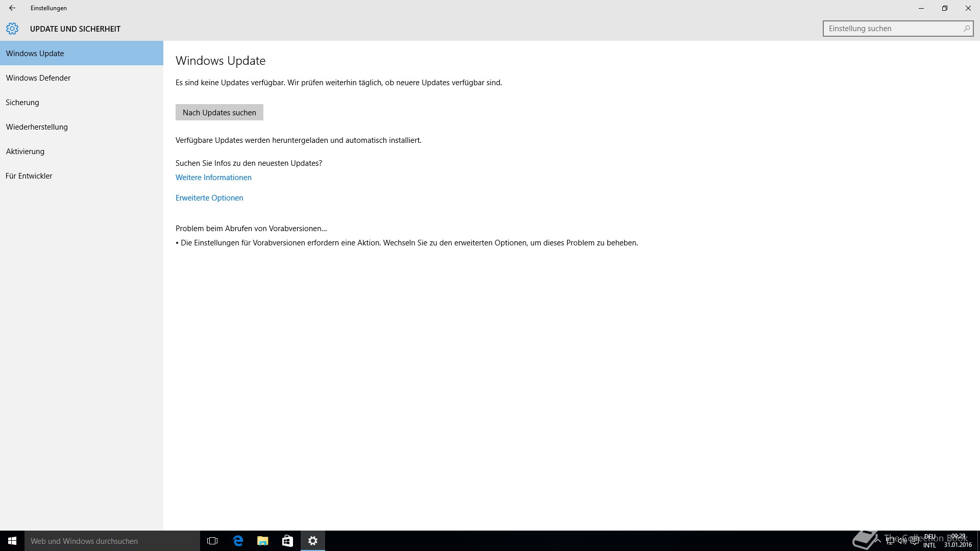Image resolution: width=980 pixels, height=551 pixels.
Task: Minimize the Einstellungen window
Action: coord(921,8)
